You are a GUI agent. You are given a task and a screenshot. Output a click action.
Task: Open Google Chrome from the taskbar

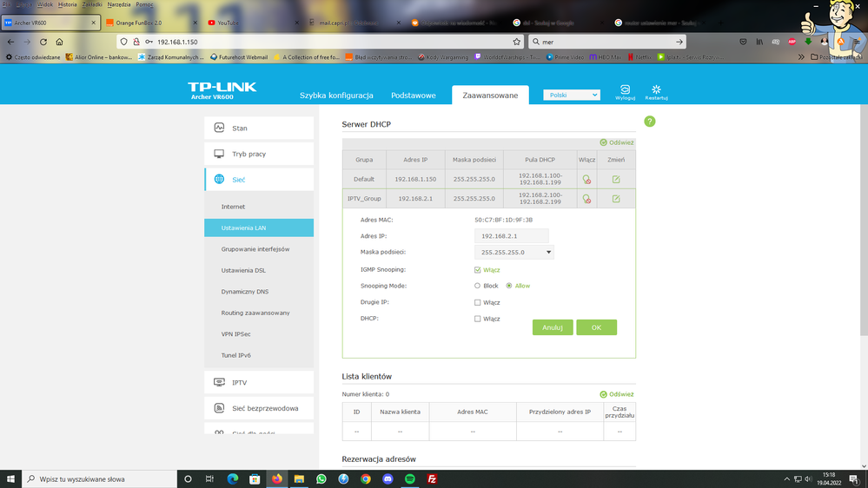(365, 478)
